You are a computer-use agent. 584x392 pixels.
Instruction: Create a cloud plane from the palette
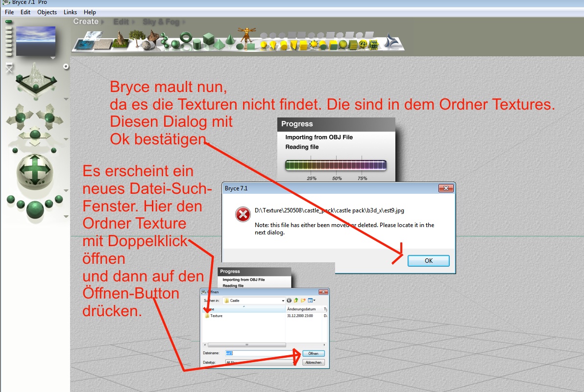tap(93, 36)
